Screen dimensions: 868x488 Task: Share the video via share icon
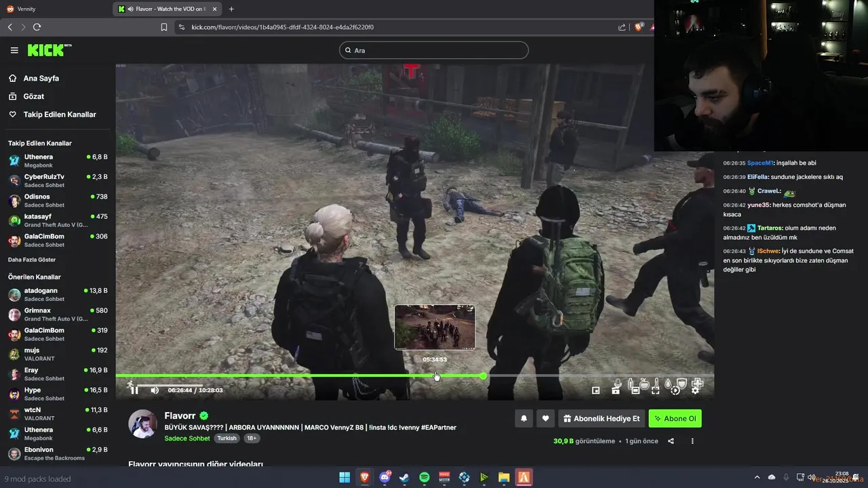coord(671,441)
